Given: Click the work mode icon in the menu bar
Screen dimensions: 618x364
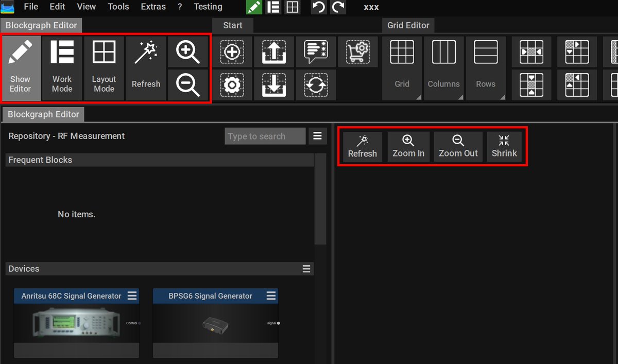Looking at the screenshot, I should (273, 7).
